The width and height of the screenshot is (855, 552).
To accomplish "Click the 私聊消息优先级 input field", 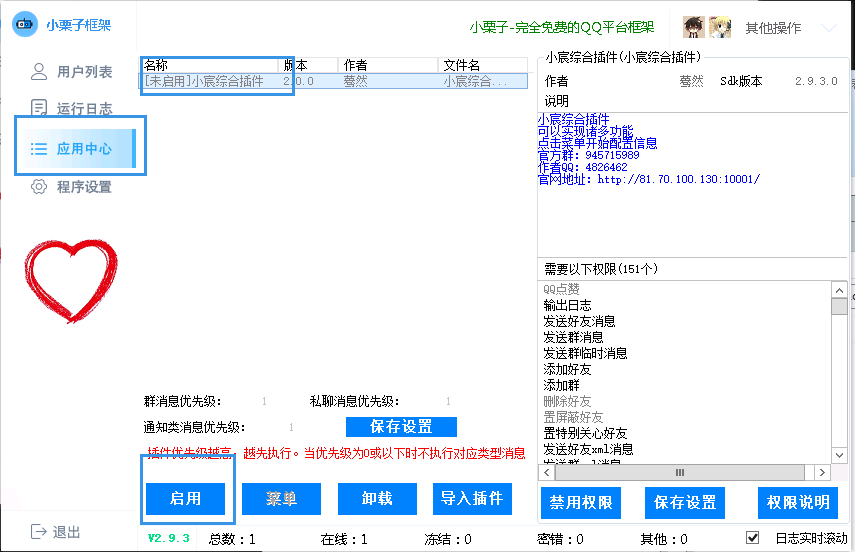I will pyautogui.click(x=448, y=401).
